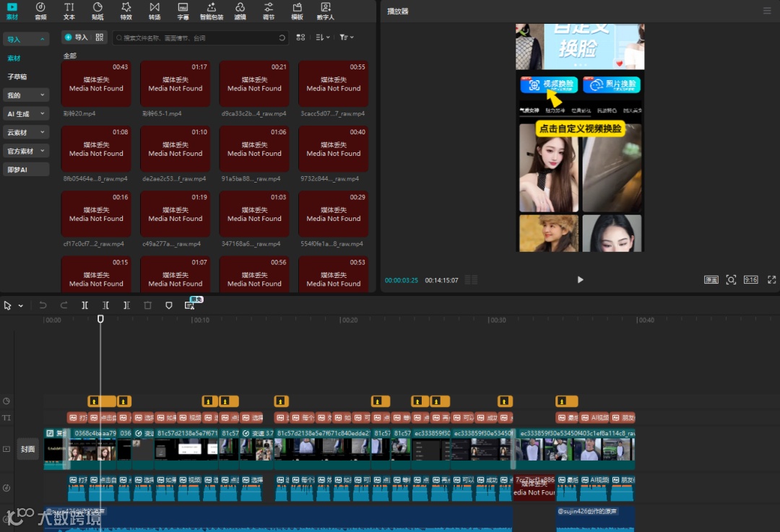The image size is (780, 532).
Task: Select the 彩铃20.mp4 missing media thumbnail
Action: [x=96, y=84]
